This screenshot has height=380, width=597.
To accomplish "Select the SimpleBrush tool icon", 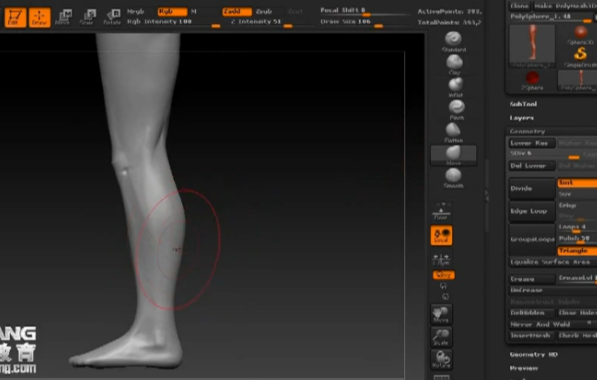I will pyautogui.click(x=581, y=57).
